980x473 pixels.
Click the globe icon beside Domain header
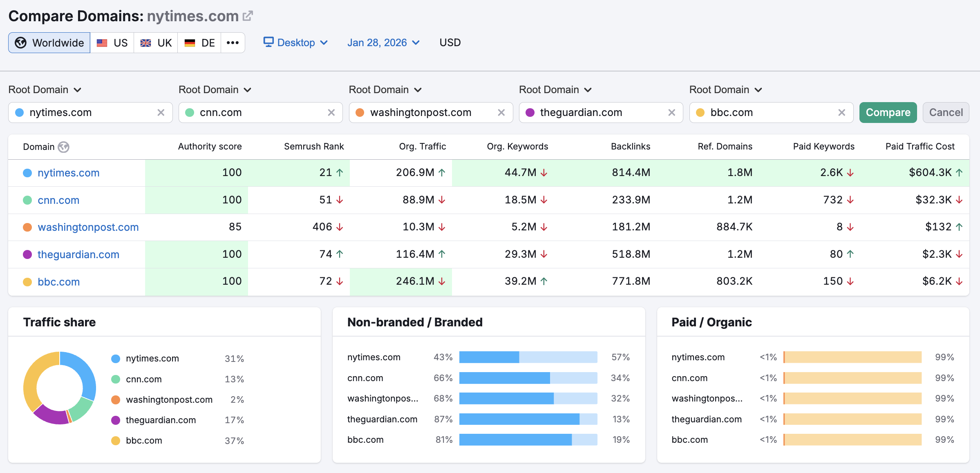coord(63,147)
